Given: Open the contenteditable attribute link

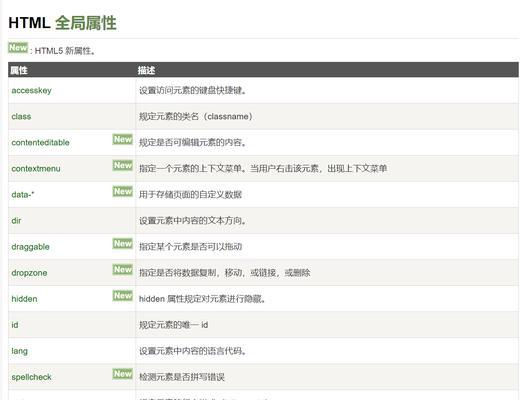Looking at the screenshot, I should coord(40,143).
